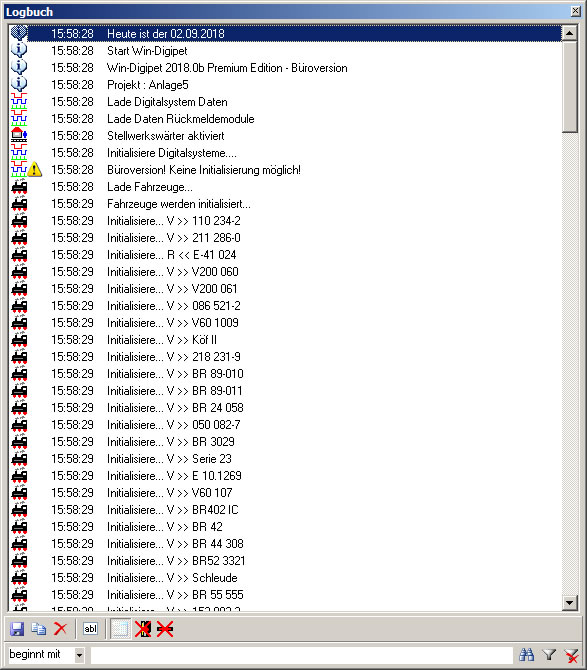This screenshot has height=670, width=587.
Task: Select the 'Projekt : Anlage5' log entry
Action: (x=147, y=85)
